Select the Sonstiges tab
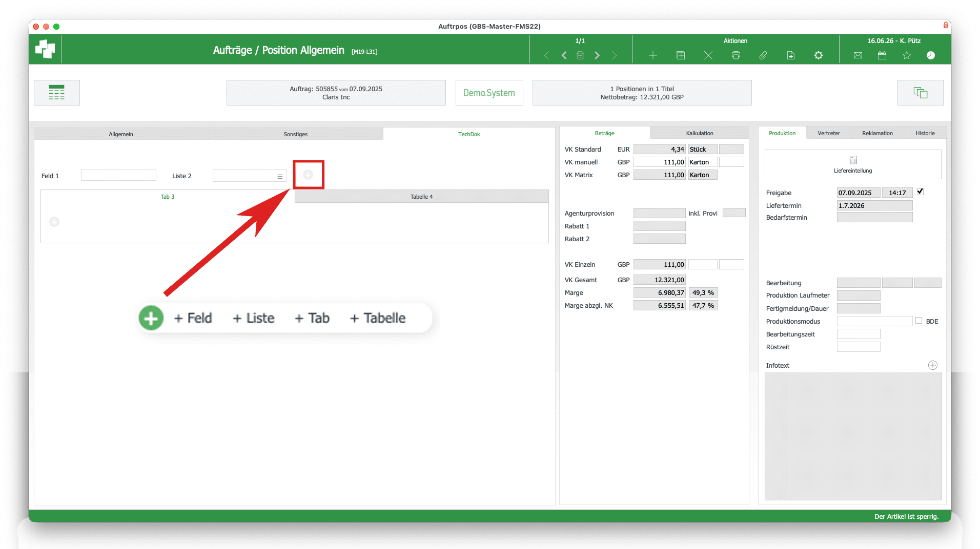The width and height of the screenshot is (980, 549). [296, 134]
